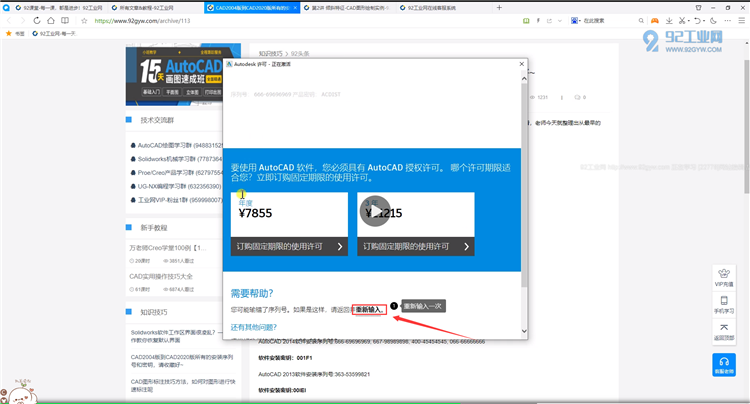This screenshot has height=404, width=750.
Task: Expand the address bar dropdown arrow
Action: click(560, 21)
